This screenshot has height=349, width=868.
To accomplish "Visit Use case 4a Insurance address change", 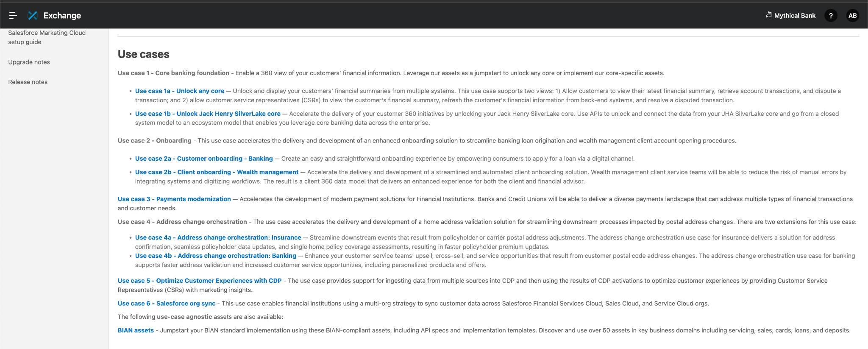I will point(218,237).
